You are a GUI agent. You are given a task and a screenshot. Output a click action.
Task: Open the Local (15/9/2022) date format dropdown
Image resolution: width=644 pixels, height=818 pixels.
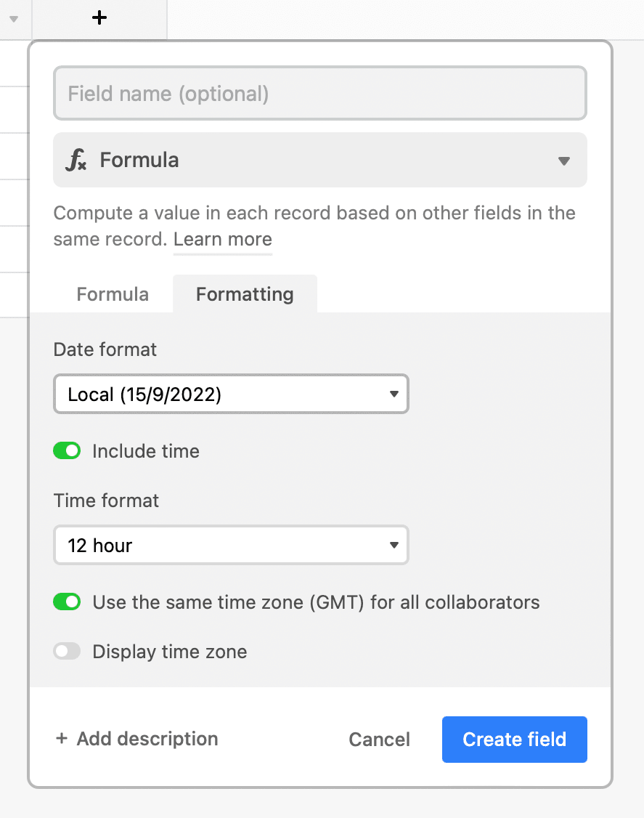coord(231,394)
